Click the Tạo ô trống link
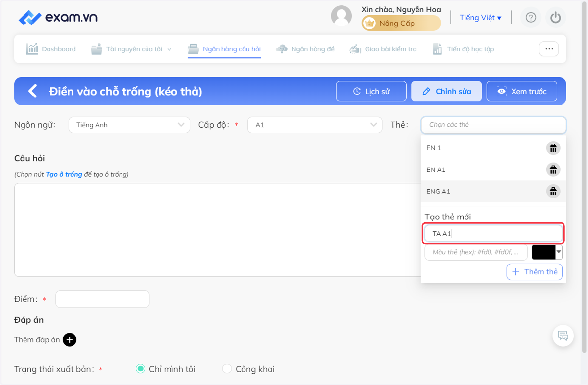This screenshot has width=588, height=385. click(x=64, y=174)
